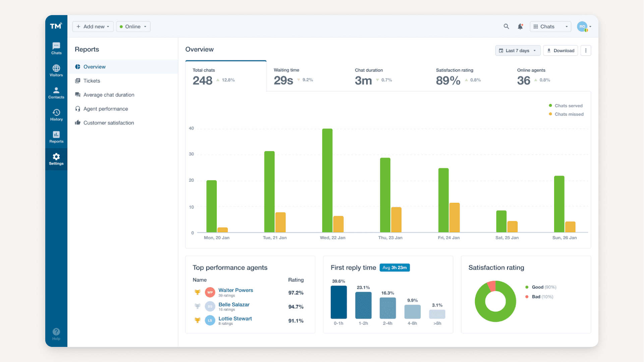
Task: Open the notifications bell
Action: (520, 26)
